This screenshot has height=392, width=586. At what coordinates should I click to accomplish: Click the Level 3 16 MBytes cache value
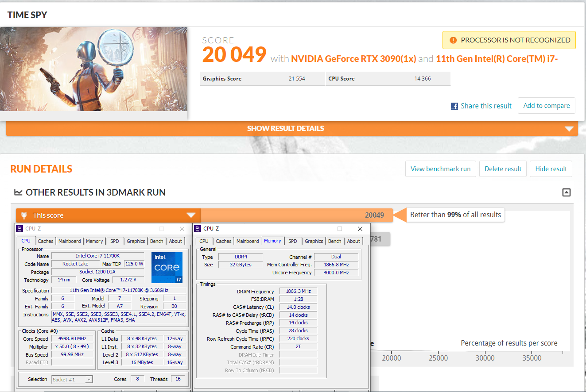(143, 362)
